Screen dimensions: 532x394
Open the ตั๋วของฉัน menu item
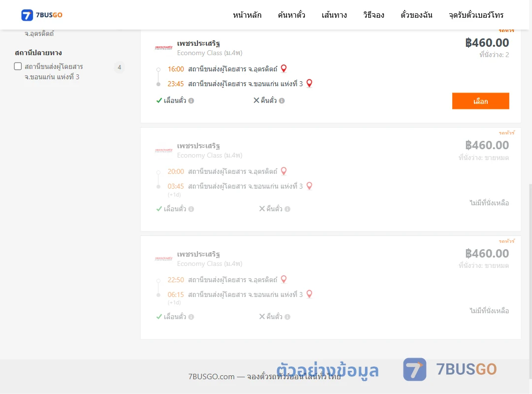click(416, 15)
